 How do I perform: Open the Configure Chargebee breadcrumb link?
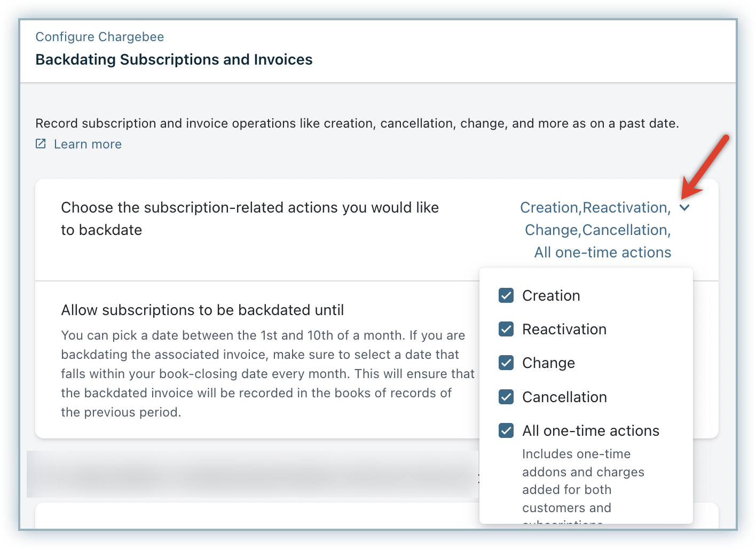click(100, 37)
